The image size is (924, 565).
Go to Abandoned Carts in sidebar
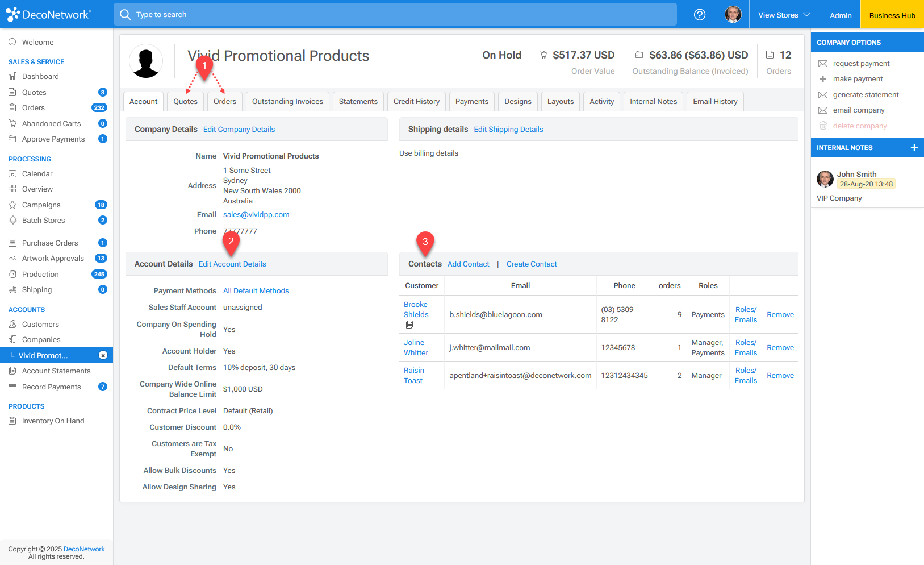51,123
